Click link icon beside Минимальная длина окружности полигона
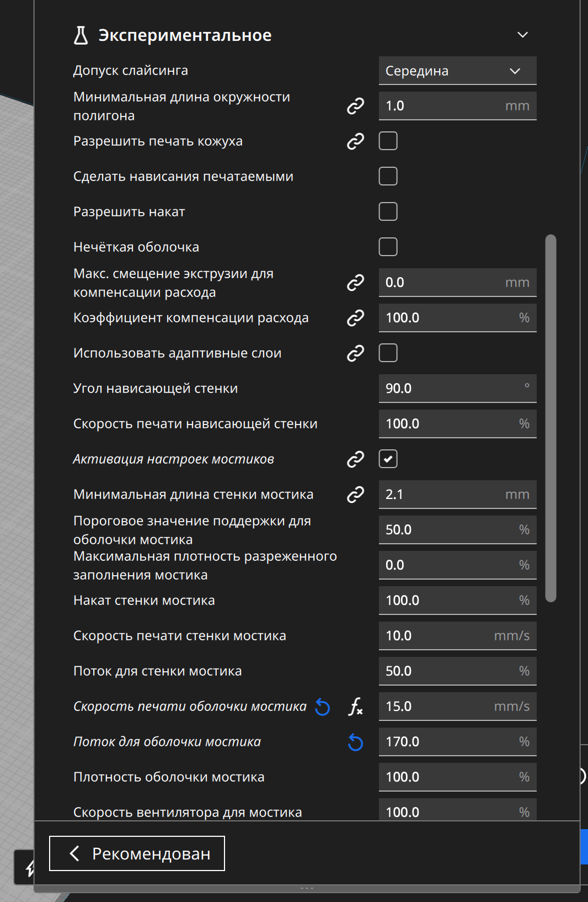The image size is (588, 902). [x=355, y=106]
